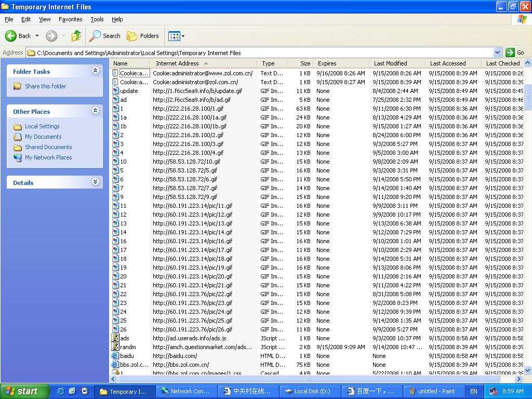
Task: Open the Back history dropdown arrow
Action: [x=37, y=36]
